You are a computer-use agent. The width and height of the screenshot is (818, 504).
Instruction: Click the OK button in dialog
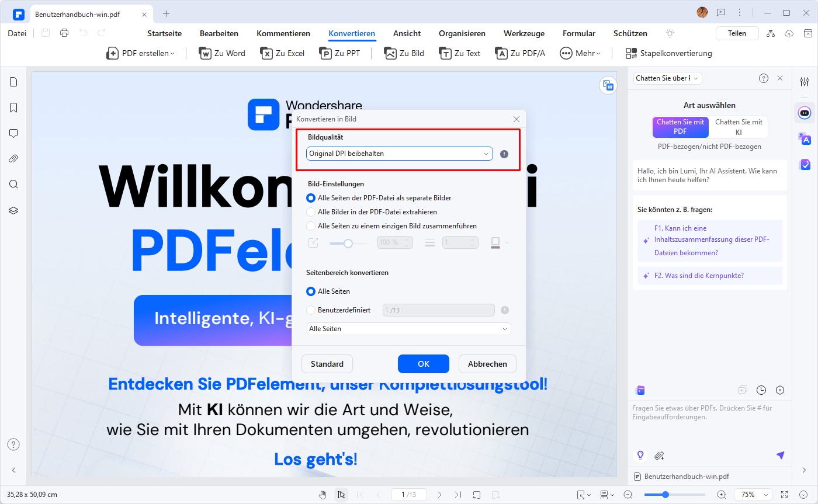(424, 364)
